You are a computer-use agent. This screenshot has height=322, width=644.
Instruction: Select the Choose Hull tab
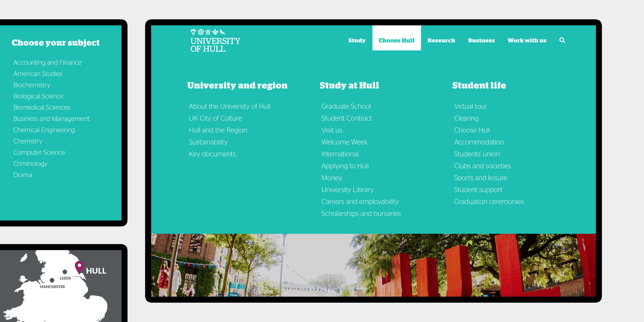tap(396, 38)
